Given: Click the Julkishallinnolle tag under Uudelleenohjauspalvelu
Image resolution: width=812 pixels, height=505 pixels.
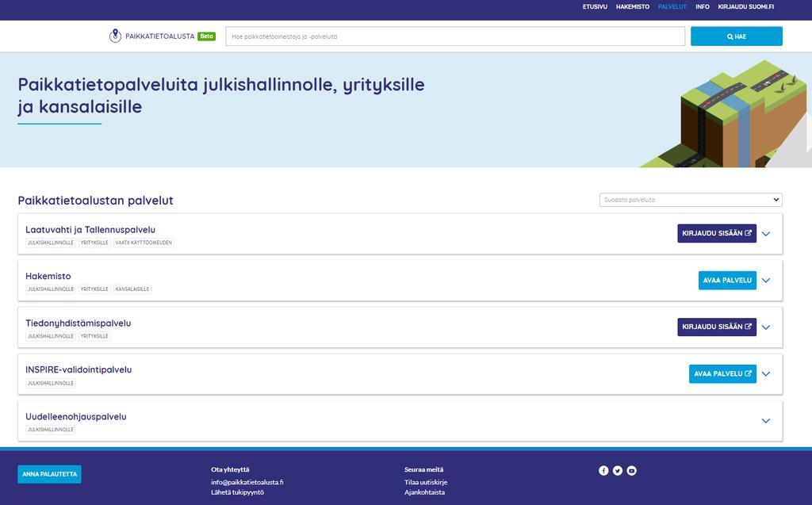Looking at the screenshot, I should (x=51, y=430).
